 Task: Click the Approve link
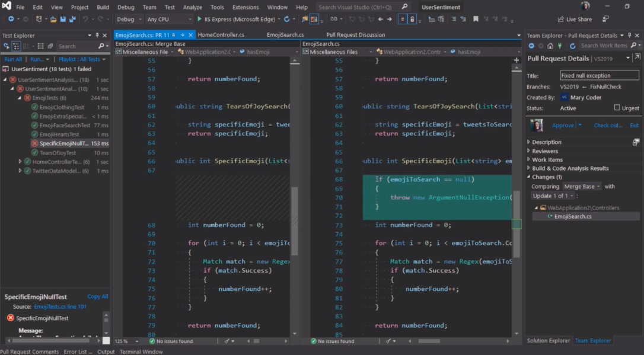pos(563,125)
